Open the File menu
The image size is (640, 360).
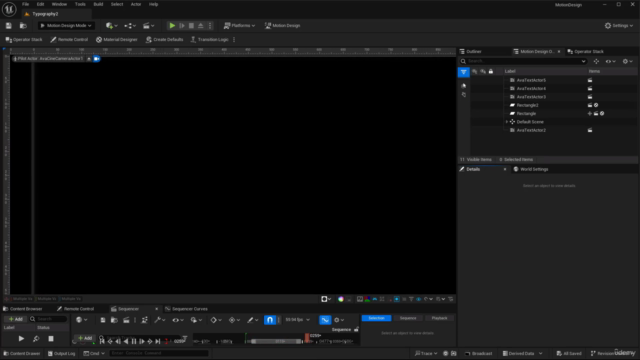click(25, 4)
